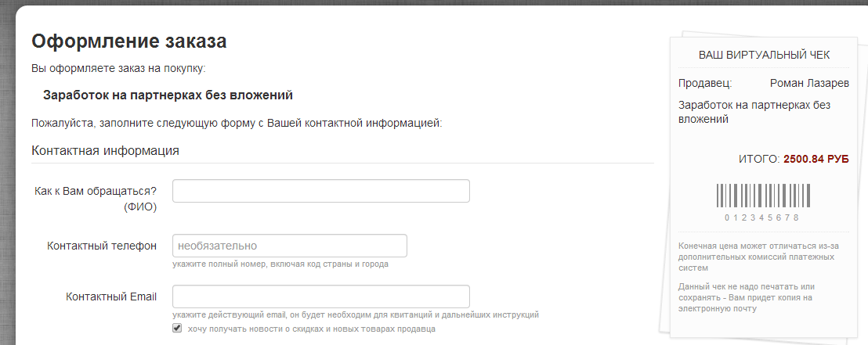Click the 'Данный чек не надо печатать' note
This screenshot has width=868, height=345.
pyautogui.click(x=746, y=297)
